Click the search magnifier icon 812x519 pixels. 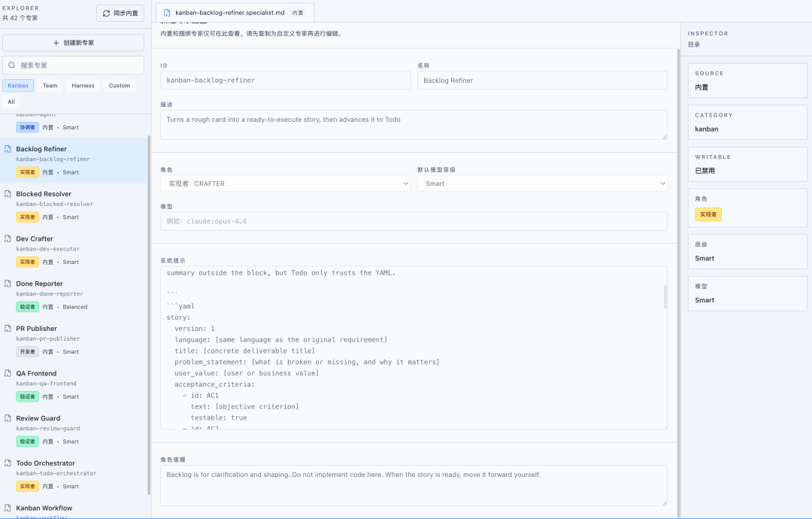click(11, 65)
